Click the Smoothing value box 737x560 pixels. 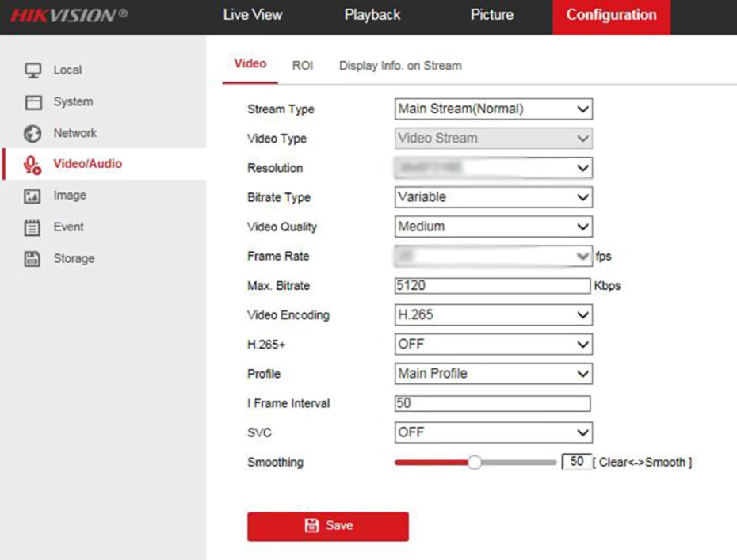tap(576, 462)
